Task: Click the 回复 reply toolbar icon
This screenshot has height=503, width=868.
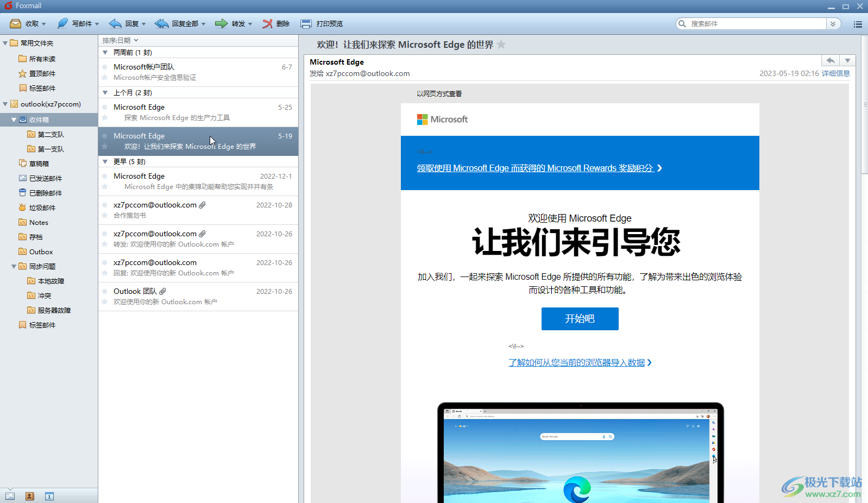Action: tap(115, 23)
